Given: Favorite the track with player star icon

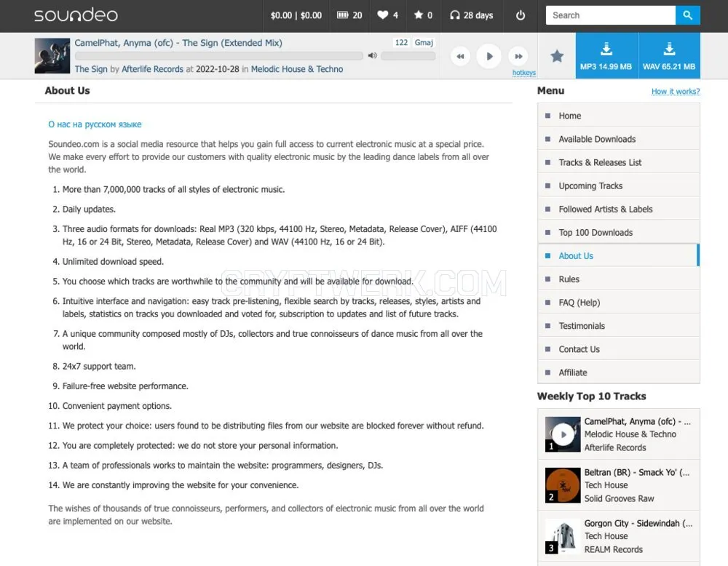Looking at the screenshot, I should tap(557, 56).
